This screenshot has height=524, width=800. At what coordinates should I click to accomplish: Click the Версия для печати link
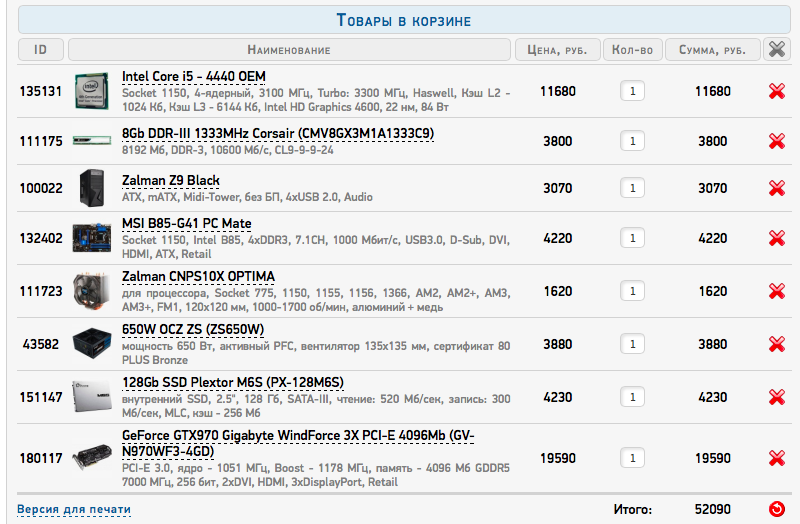pyautogui.click(x=74, y=509)
